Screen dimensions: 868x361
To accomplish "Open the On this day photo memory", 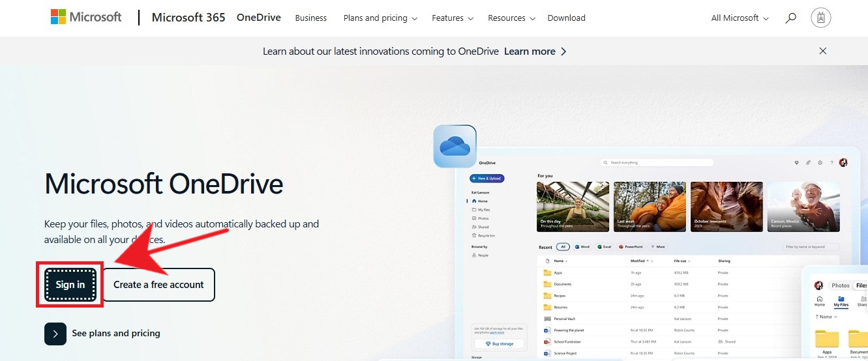I will point(573,207).
